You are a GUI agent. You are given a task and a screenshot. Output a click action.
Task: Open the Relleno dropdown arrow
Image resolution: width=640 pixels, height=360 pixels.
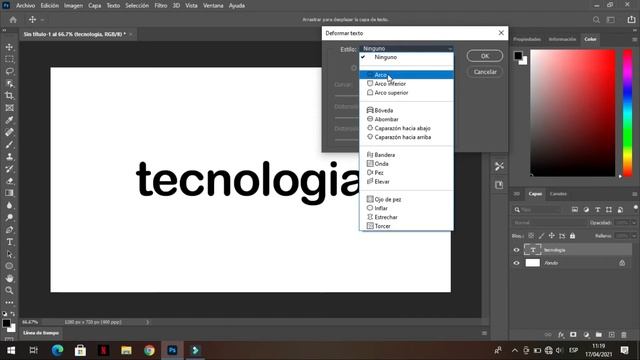pos(633,236)
